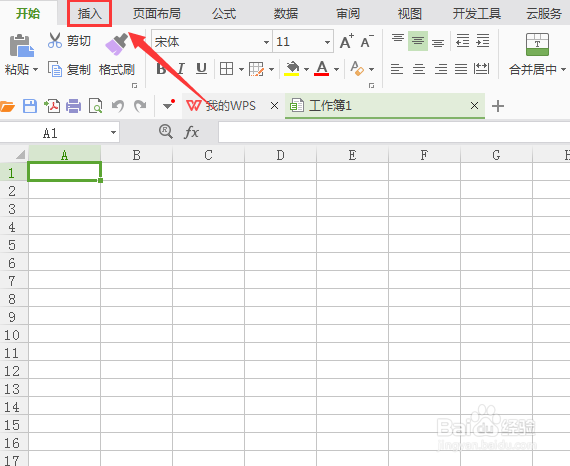Justify text alignment icon
This screenshot has width=570, height=466.
(461, 69)
